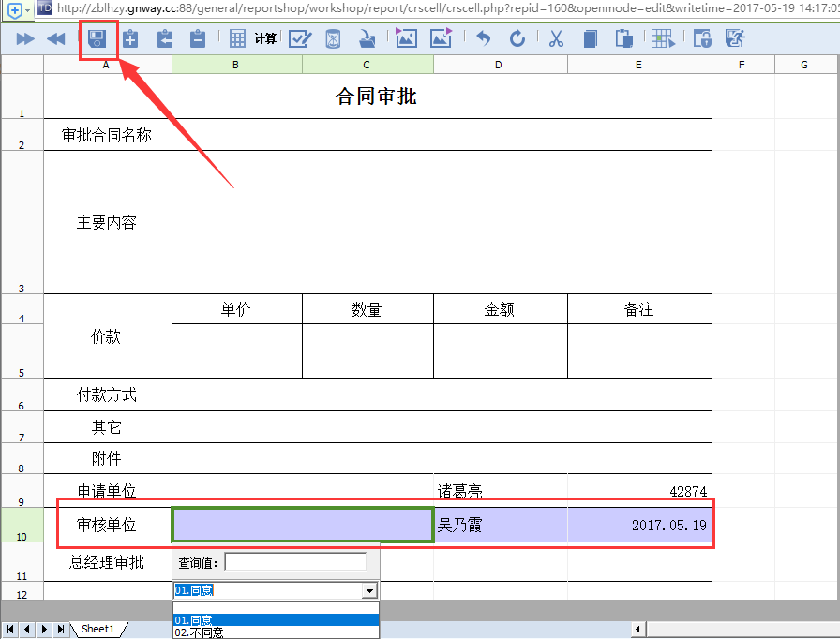Select column D header
Screen dimensions: 840x639
click(x=498, y=65)
